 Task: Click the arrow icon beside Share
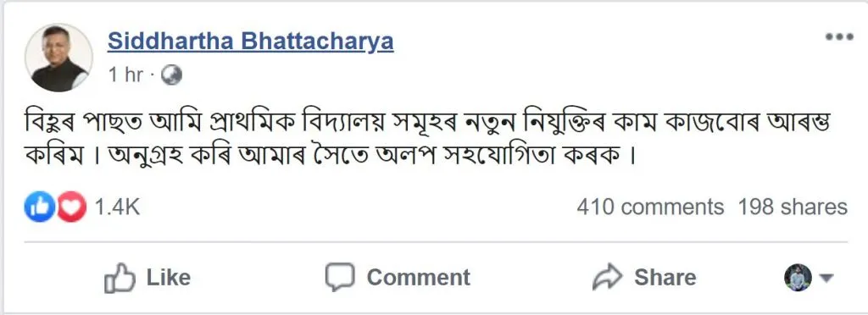point(608,278)
